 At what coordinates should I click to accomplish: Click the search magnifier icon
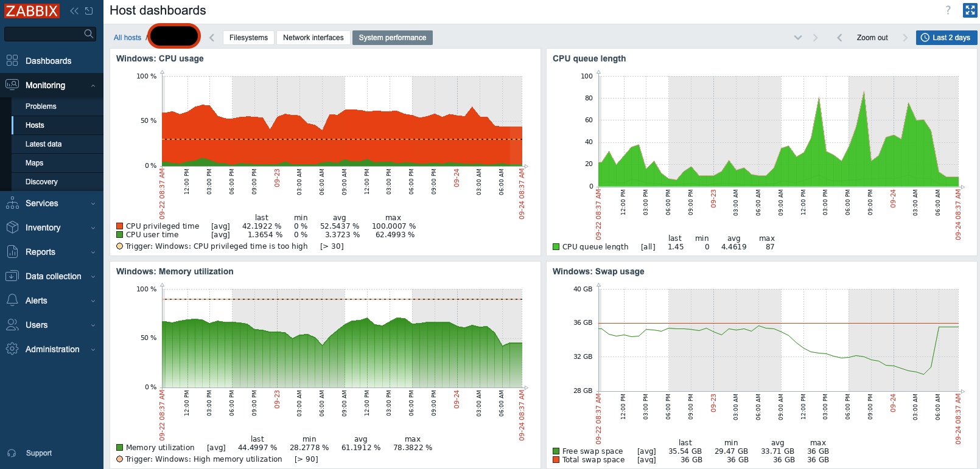(89, 34)
